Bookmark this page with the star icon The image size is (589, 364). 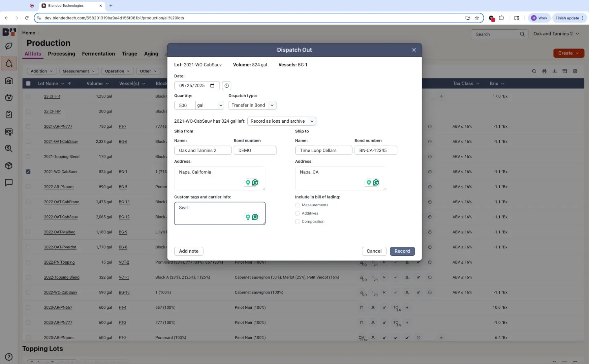[477, 18]
